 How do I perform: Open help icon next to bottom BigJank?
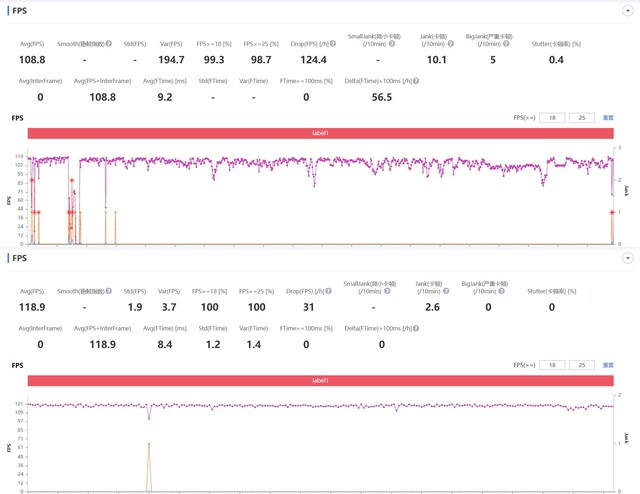point(502,291)
